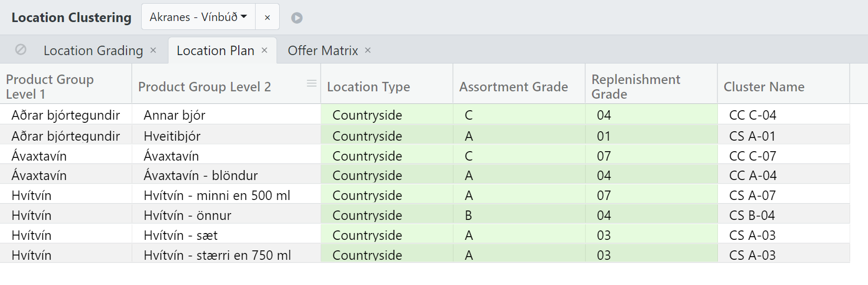
Task: Click Product Group Level 1 column header
Action: coord(50,87)
